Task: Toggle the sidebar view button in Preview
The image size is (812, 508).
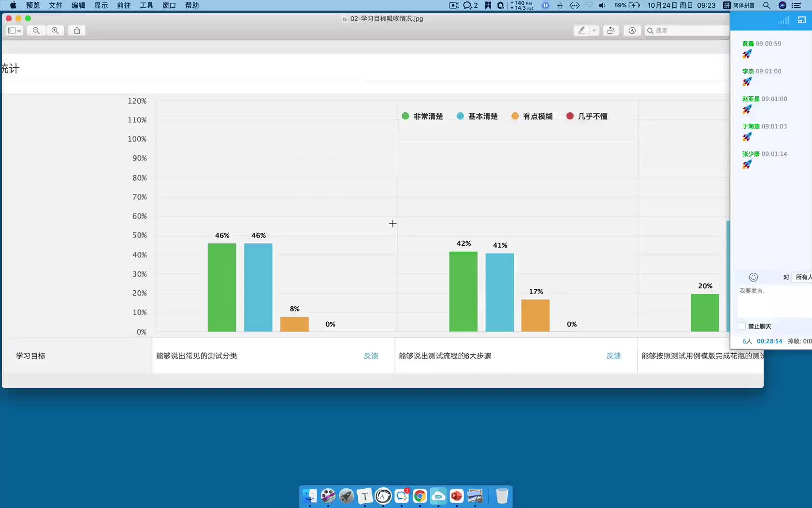Action: [x=14, y=30]
